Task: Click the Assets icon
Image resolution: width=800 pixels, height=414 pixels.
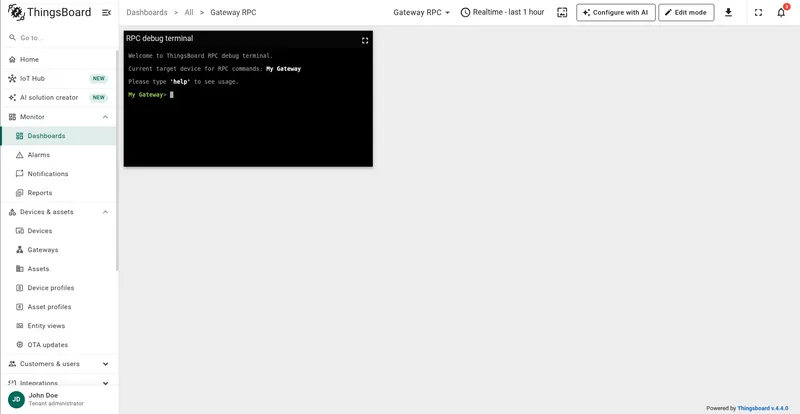Action: pyautogui.click(x=20, y=269)
